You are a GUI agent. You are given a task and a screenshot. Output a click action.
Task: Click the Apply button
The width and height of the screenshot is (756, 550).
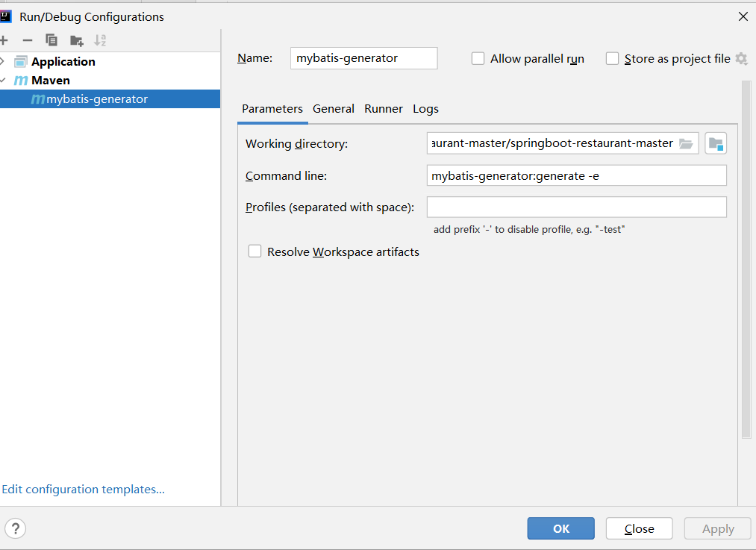click(x=718, y=528)
